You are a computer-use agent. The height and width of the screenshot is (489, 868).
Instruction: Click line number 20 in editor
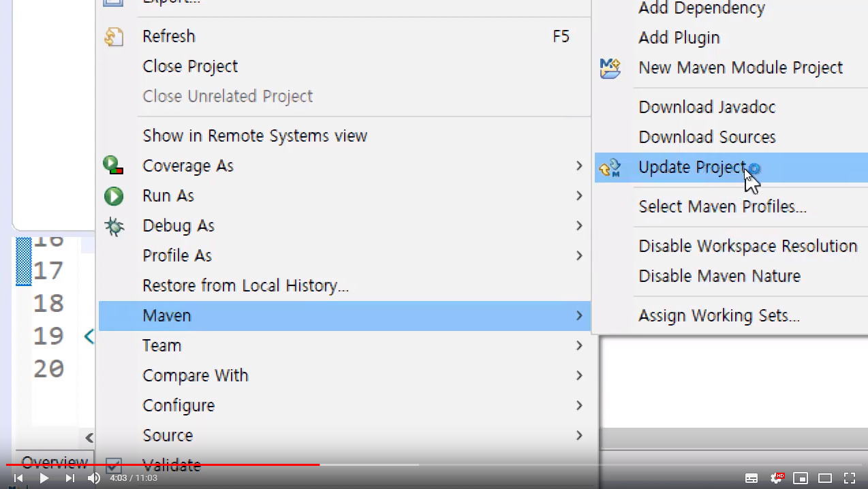[x=48, y=368]
